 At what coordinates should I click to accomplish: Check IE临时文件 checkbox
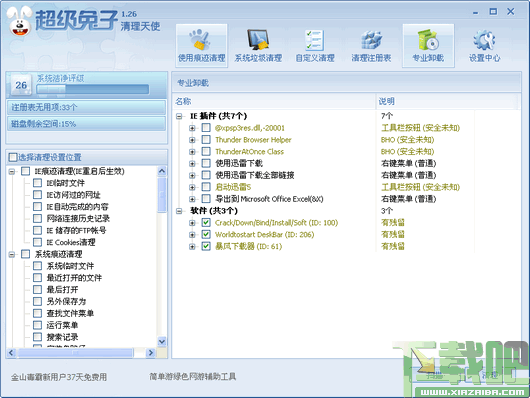(x=37, y=183)
